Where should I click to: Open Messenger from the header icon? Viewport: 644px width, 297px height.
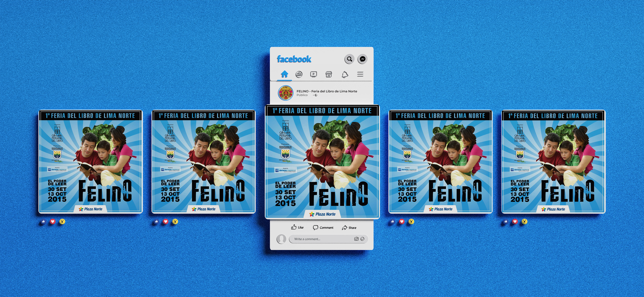[x=362, y=59]
